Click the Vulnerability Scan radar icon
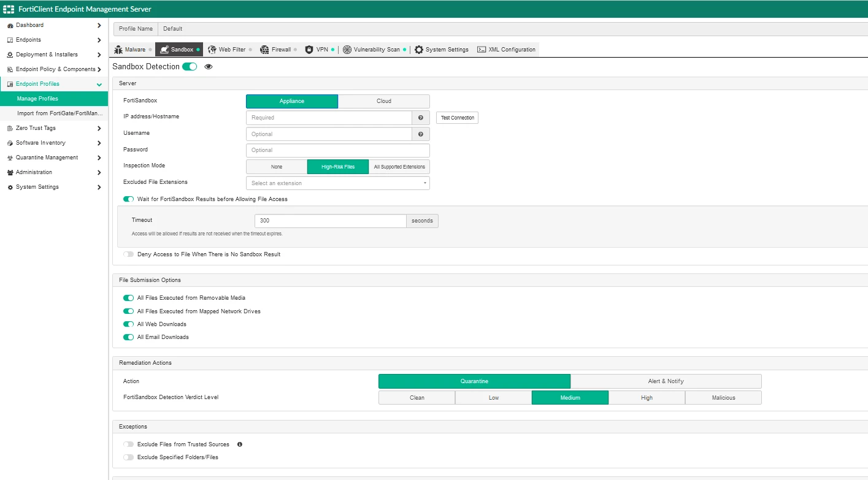 [x=347, y=50]
